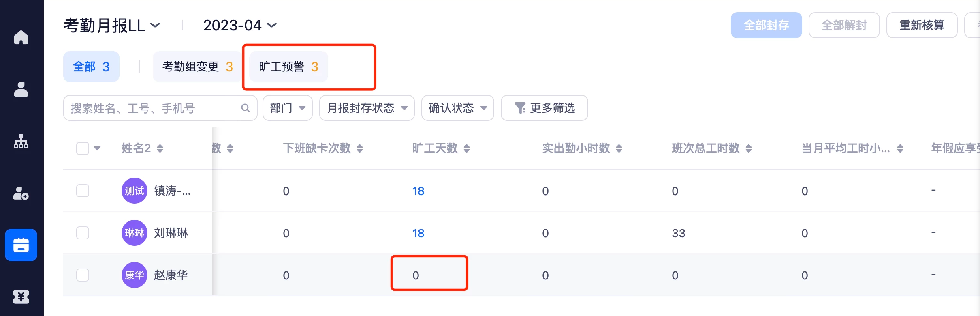This screenshot has height=316, width=980.
Task: Open the organization chart sidebar icon
Action: [x=21, y=142]
